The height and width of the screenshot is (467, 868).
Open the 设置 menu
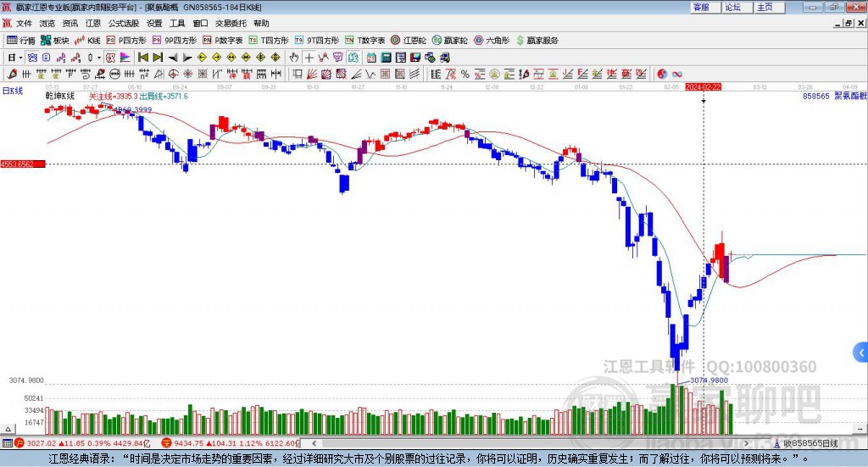coord(154,23)
